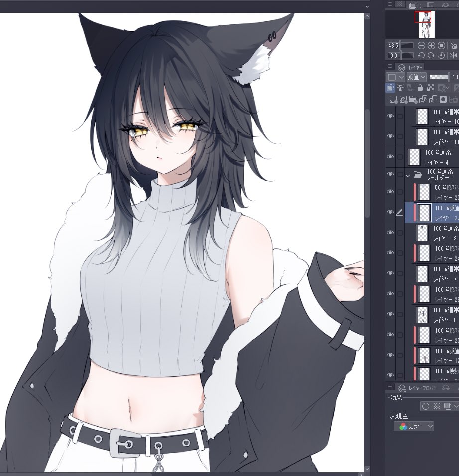Select the フォルダー 1 folder row
The height and width of the screenshot is (476, 459).
[x=432, y=175]
